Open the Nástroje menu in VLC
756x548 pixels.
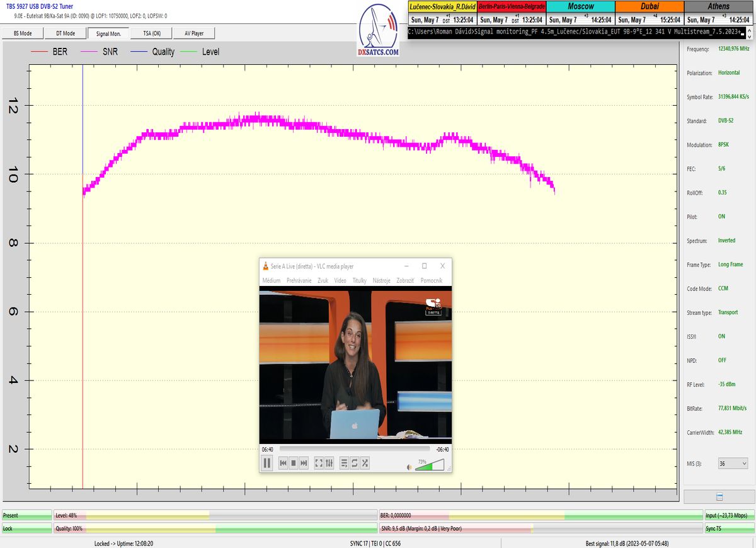coord(381,280)
